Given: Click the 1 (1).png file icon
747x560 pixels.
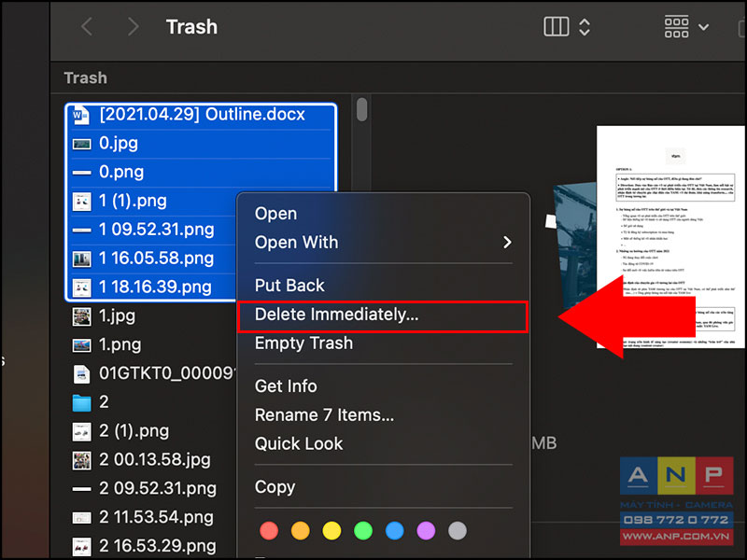Looking at the screenshot, I should pyautogui.click(x=81, y=202).
